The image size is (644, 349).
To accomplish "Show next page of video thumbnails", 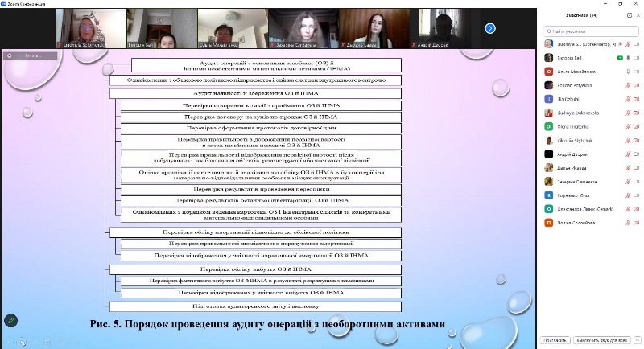I will point(490,28).
